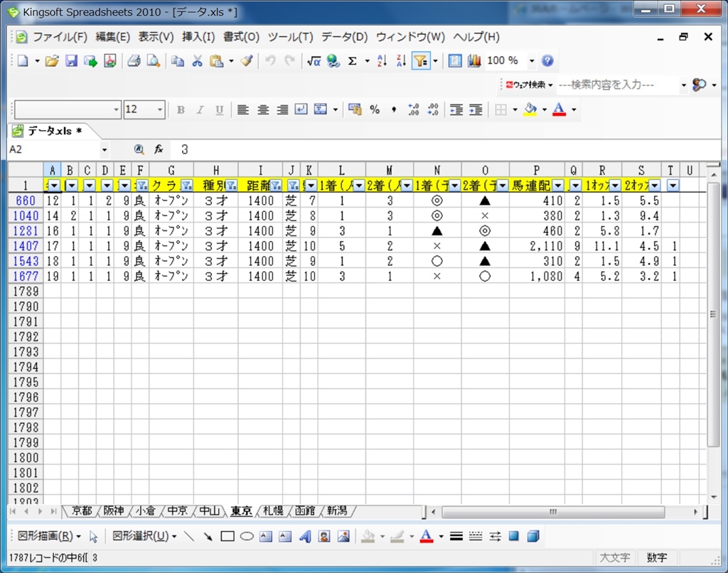Click the yellow fill color bucket
The image size is (728, 573).
click(530, 109)
